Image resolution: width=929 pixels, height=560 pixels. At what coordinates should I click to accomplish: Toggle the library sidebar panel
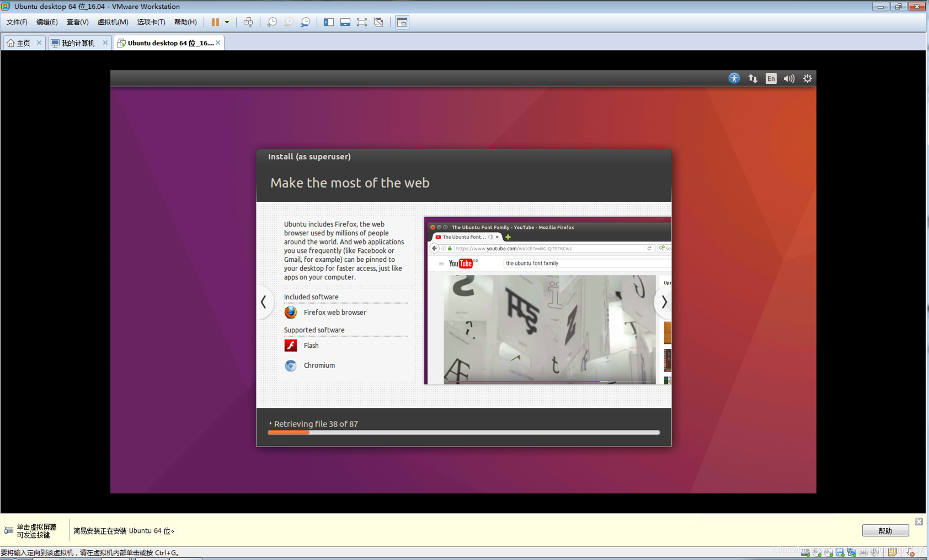pos(329,22)
